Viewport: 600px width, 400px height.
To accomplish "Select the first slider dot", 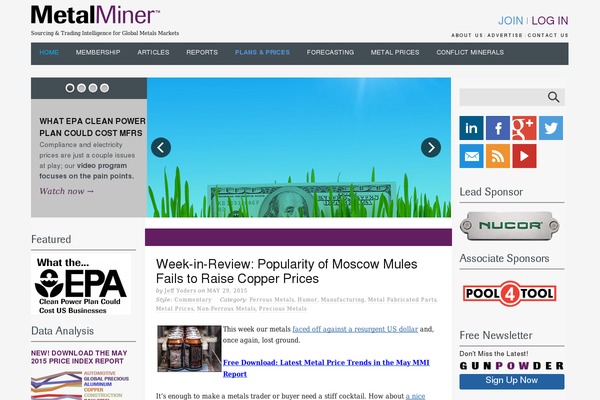I will coord(70,88).
